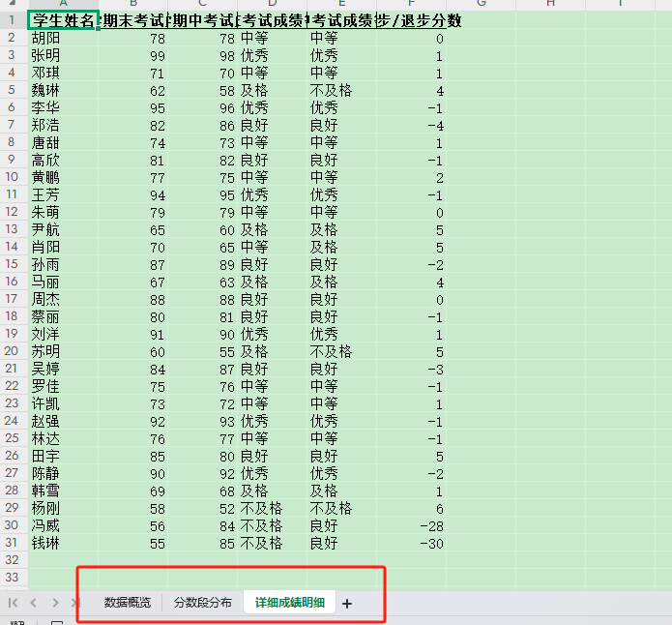
Task: Click the name cell 赵强
Action: coord(63,421)
